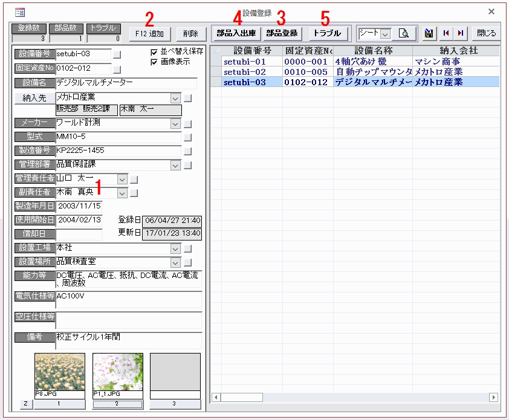Click the 型式 field MM10-5

pyautogui.click(x=118, y=137)
